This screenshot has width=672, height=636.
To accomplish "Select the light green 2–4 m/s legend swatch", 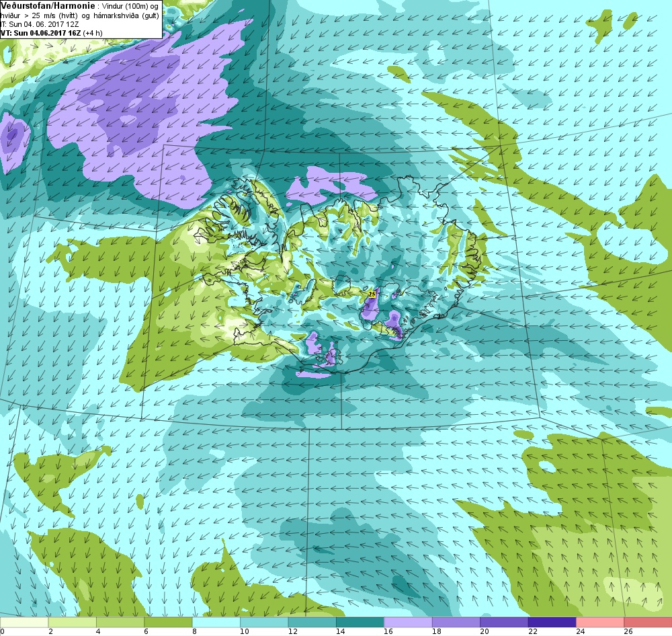I will [x=72, y=623].
